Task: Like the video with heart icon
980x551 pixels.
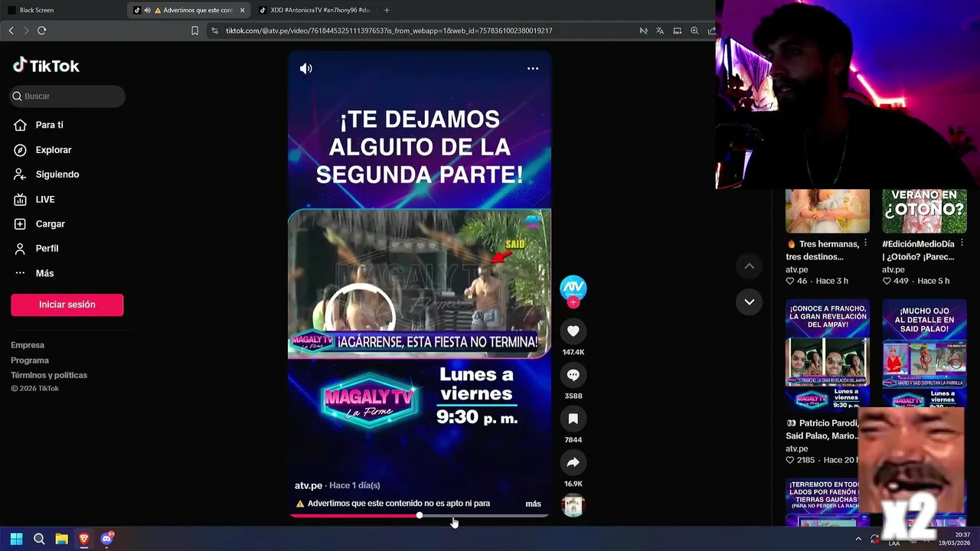Action: (x=573, y=331)
